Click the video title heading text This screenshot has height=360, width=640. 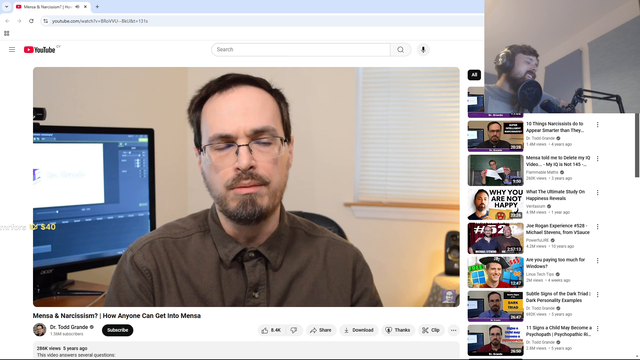point(117,316)
